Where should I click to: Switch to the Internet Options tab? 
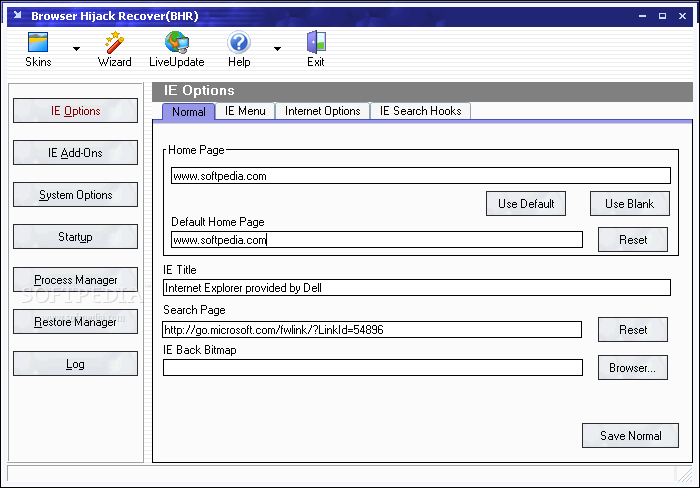point(322,111)
